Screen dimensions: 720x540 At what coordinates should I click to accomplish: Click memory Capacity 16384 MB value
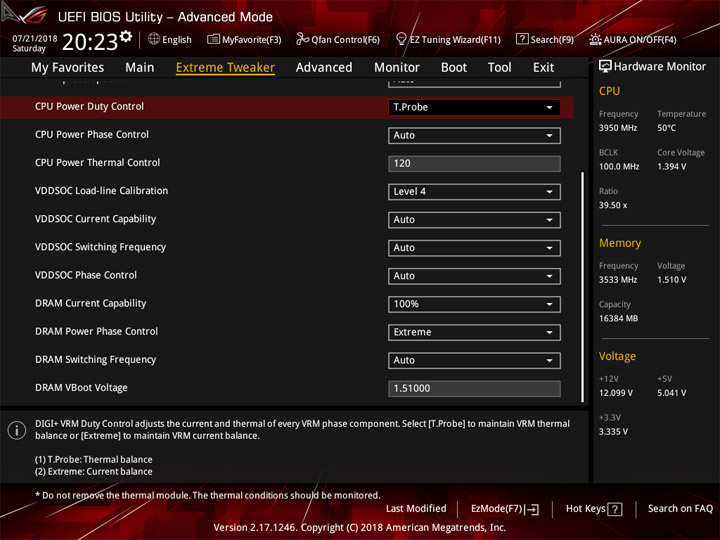[x=618, y=319]
